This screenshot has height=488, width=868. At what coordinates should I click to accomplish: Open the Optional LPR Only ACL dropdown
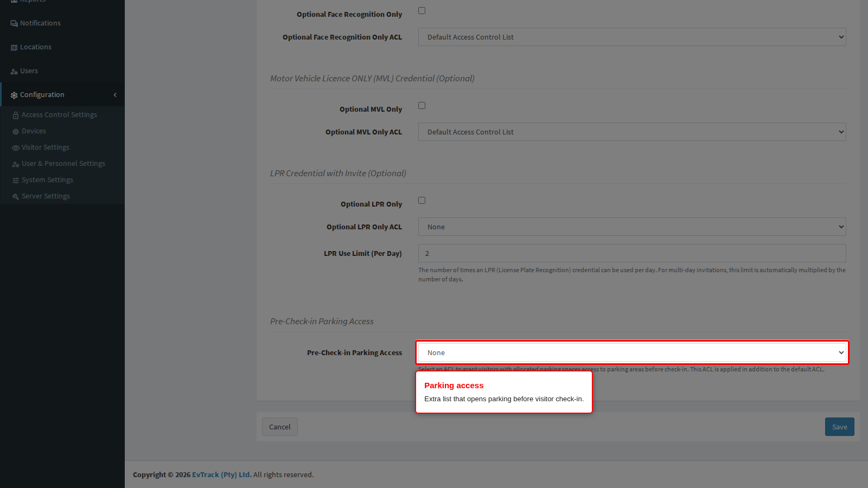click(x=632, y=227)
